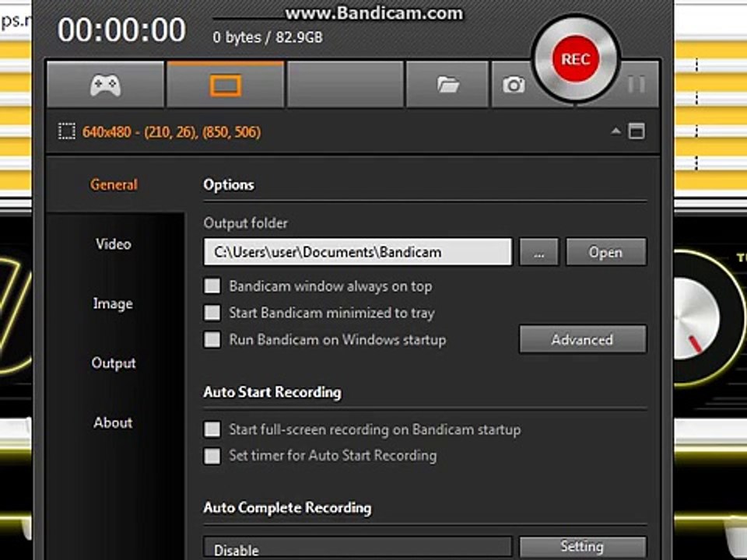747x560 pixels.
Task: Click the 00:00:00 recording timer
Action: (x=121, y=30)
